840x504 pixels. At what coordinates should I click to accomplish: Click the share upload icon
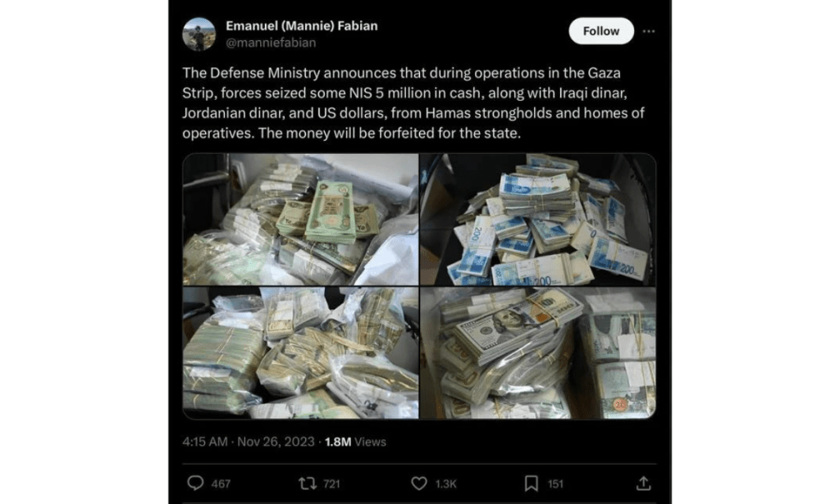pos(643,484)
